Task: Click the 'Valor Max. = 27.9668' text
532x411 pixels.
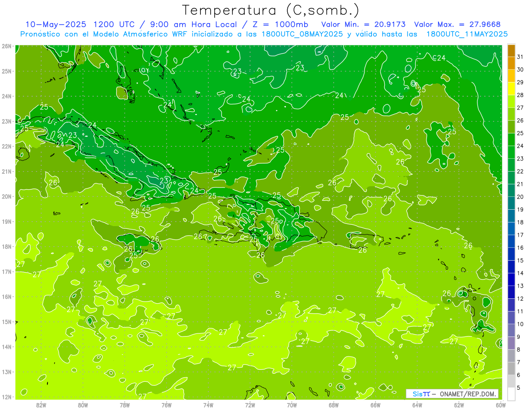Action: click(458, 24)
